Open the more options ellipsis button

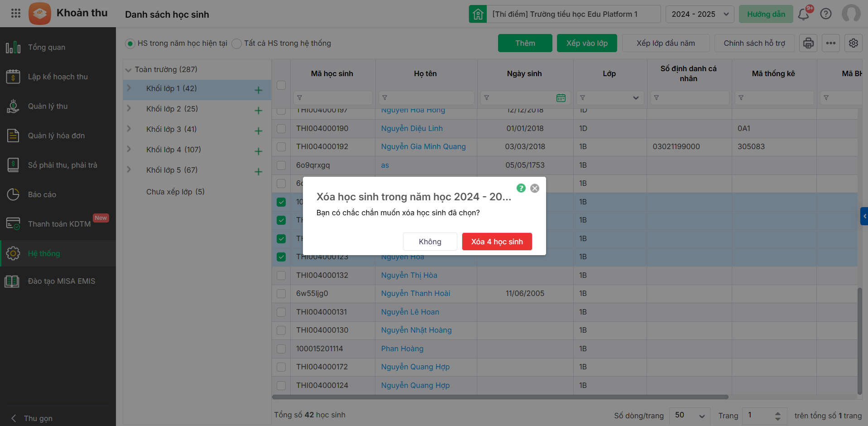pos(830,43)
